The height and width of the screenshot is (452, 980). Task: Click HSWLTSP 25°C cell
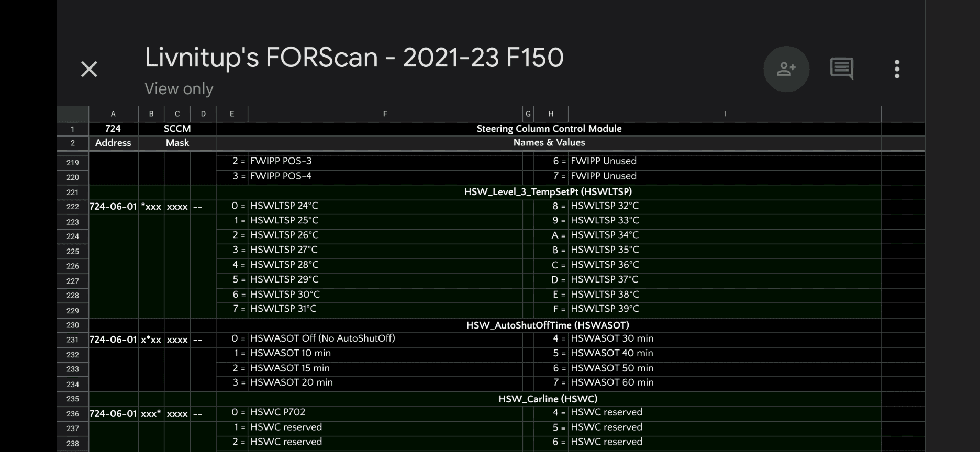click(385, 221)
